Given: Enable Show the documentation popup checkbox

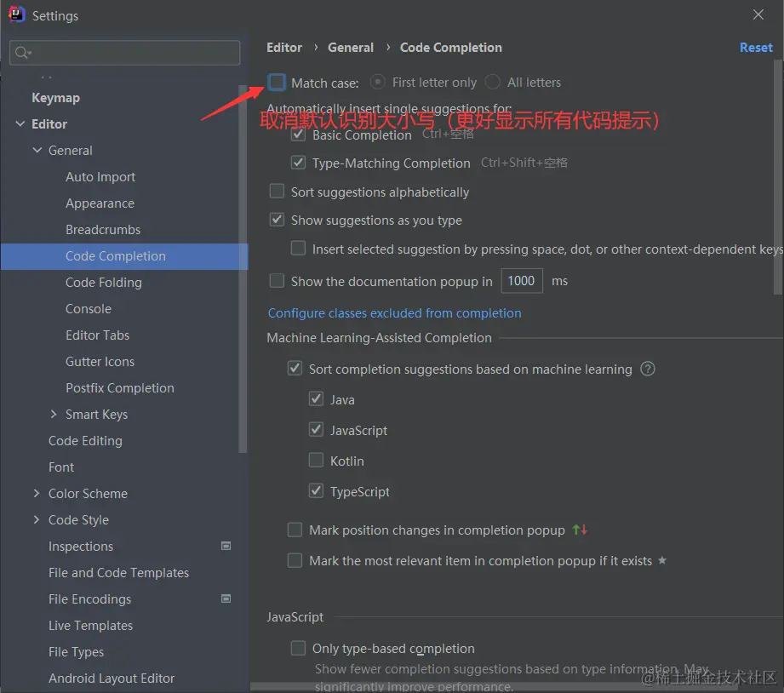Looking at the screenshot, I should [x=277, y=281].
